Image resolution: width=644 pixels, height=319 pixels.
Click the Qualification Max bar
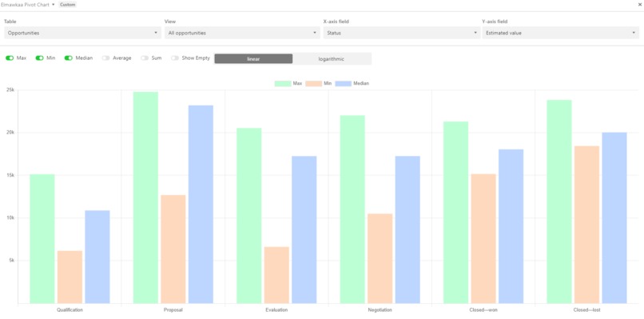(42, 239)
